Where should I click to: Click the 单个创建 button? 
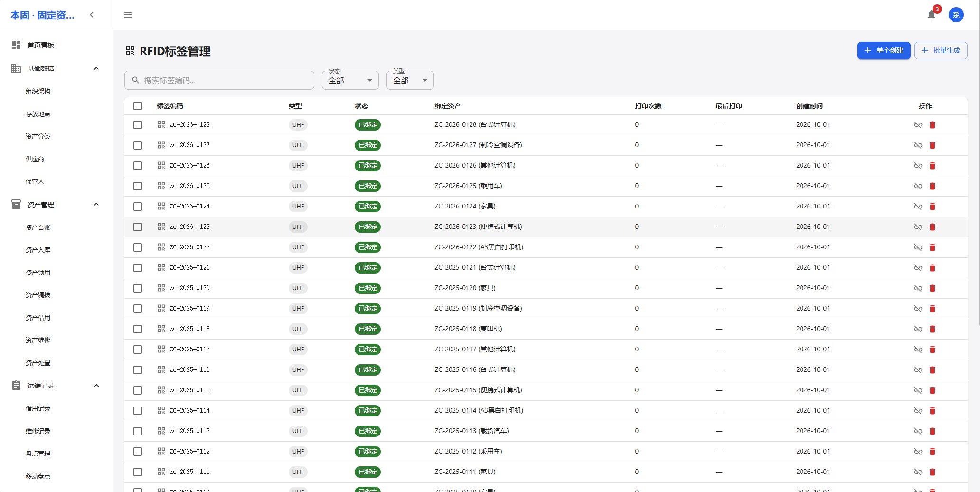[884, 50]
